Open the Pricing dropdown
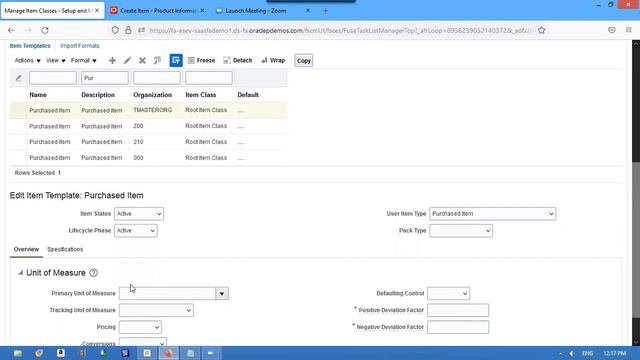The image size is (640, 360). (140, 327)
